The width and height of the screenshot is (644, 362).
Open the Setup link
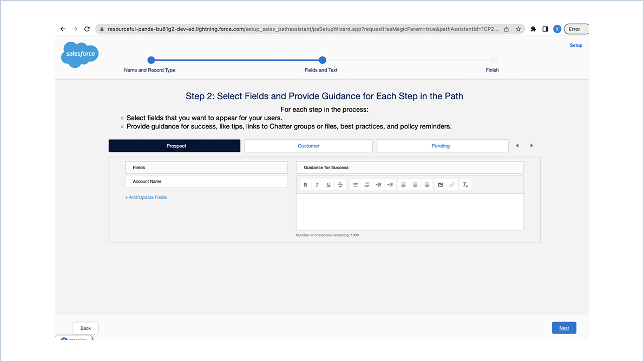click(575, 45)
